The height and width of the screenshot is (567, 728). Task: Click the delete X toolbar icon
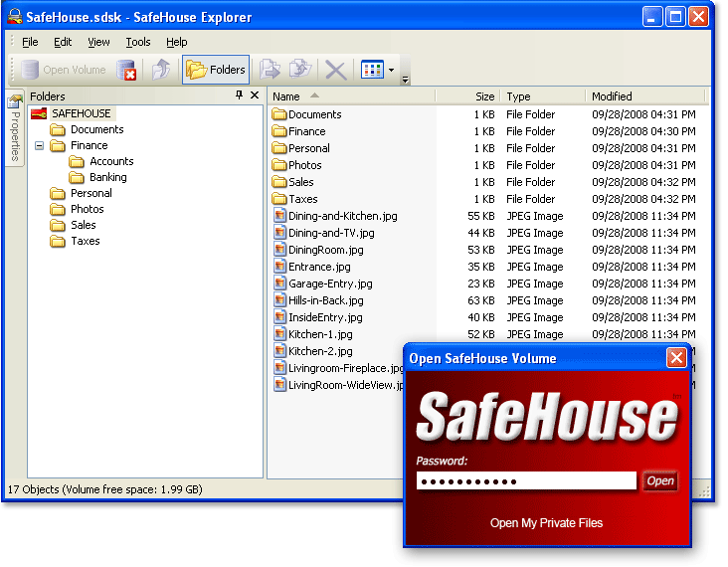tap(335, 70)
